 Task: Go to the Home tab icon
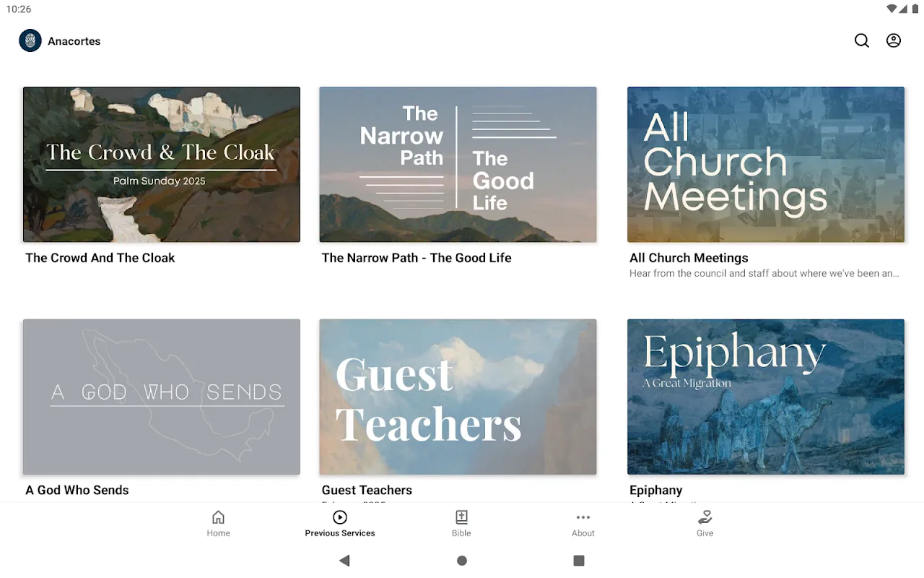[x=218, y=517]
